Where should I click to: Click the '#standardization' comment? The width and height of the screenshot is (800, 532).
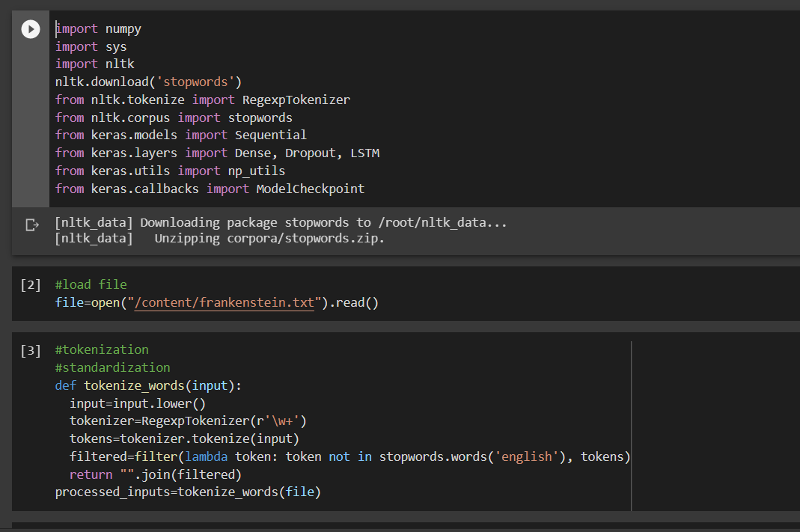[113, 367]
